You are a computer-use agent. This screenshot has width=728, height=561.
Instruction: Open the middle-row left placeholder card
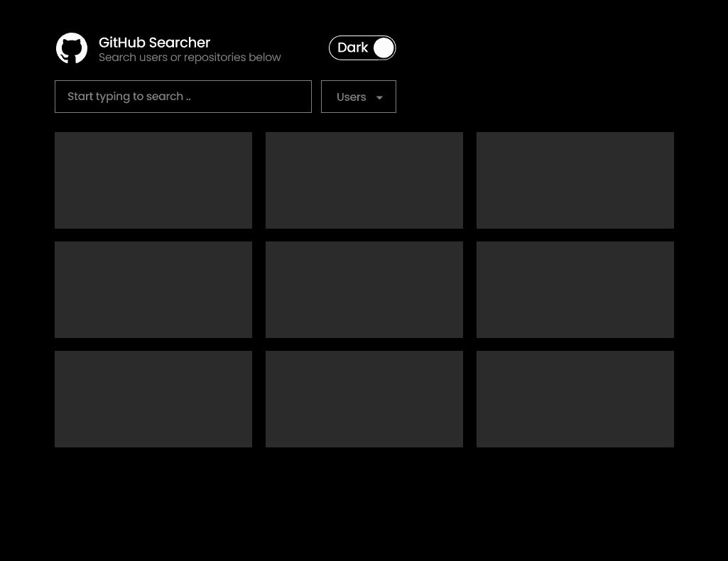click(153, 290)
